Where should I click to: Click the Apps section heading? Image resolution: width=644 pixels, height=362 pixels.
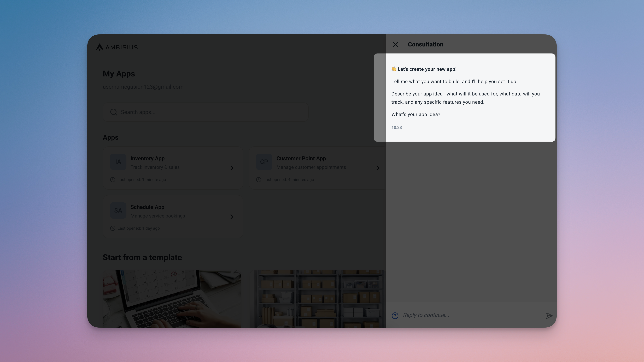click(110, 137)
